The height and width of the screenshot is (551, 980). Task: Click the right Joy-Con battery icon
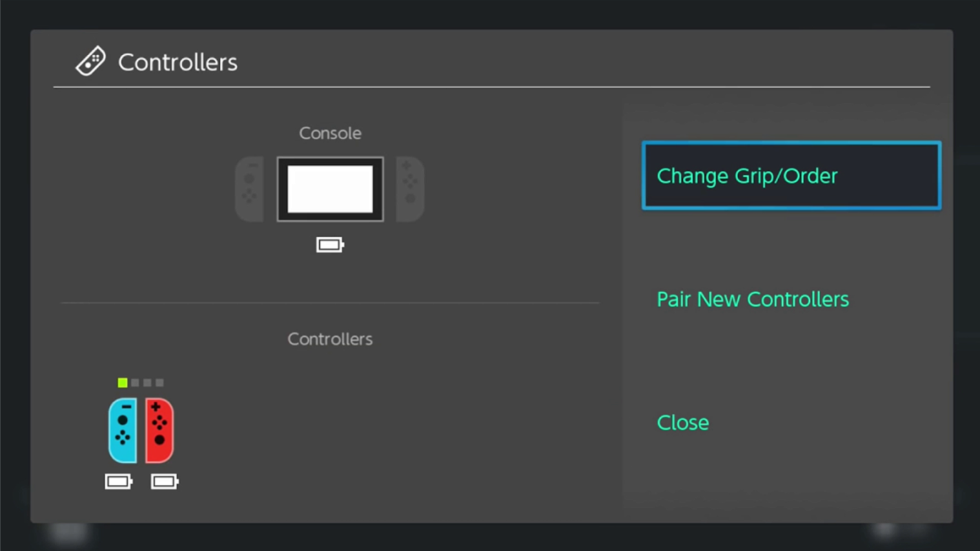click(165, 481)
